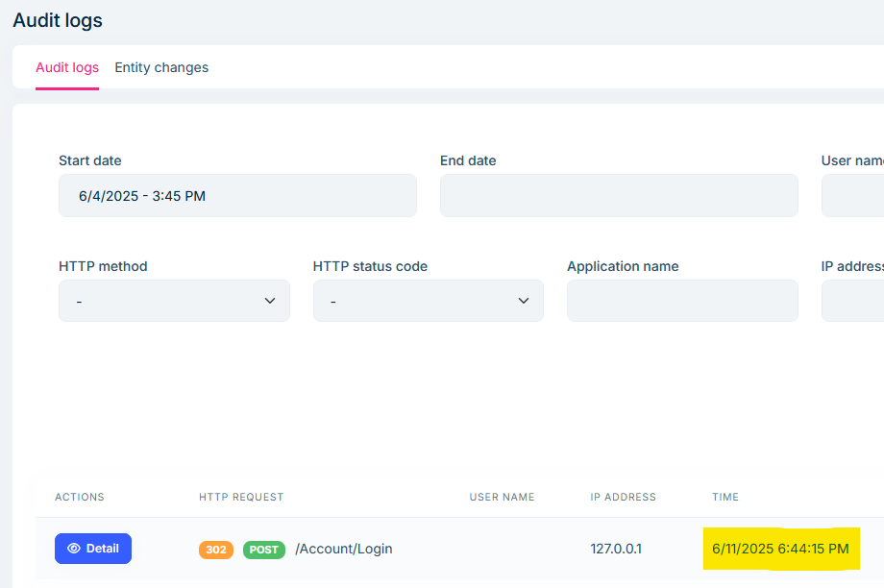Image resolution: width=884 pixels, height=588 pixels.
Task: Click the Application name filter field
Action: (682, 301)
